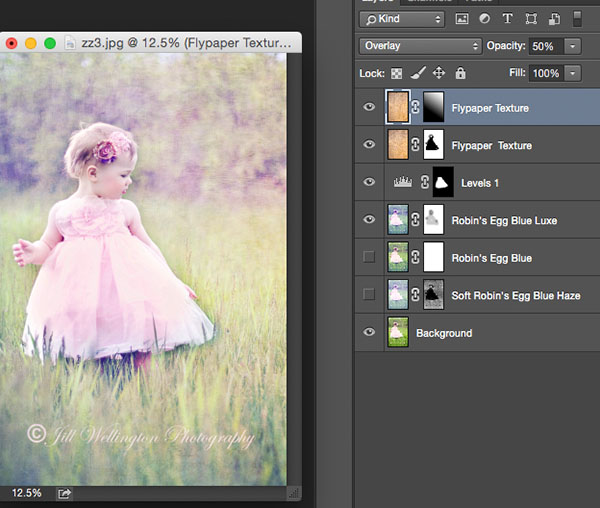This screenshot has width=600, height=508.
Task: Select Soft Robin's Egg Blue Haze thumbnail
Action: pyautogui.click(x=398, y=294)
